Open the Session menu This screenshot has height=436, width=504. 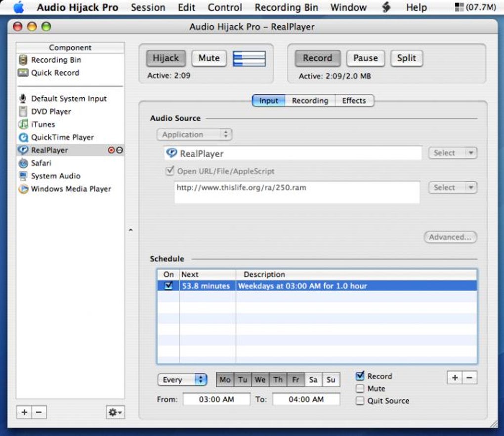(x=148, y=7)
